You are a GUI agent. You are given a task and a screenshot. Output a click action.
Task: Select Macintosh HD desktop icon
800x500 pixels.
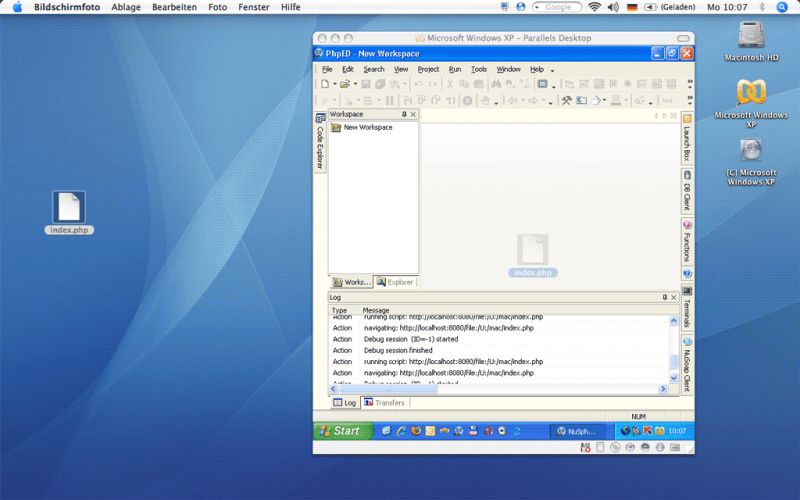752,41
